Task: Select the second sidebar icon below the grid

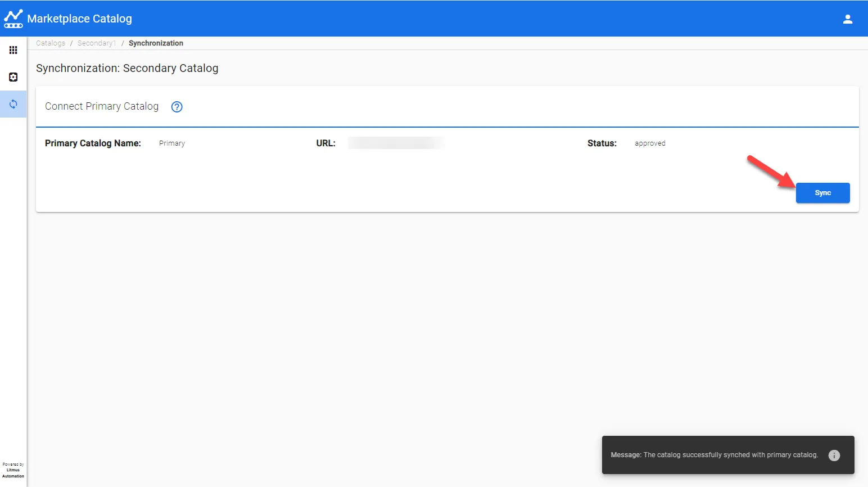Action: tap(13, 77)
